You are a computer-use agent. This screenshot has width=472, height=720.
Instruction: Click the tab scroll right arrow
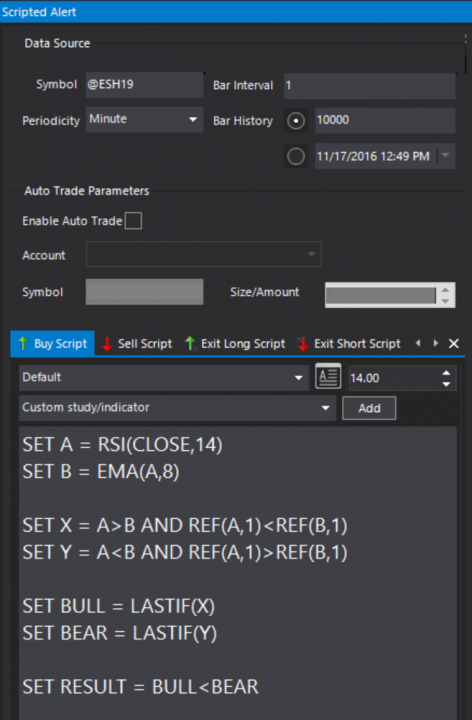[x=436, y=343]
